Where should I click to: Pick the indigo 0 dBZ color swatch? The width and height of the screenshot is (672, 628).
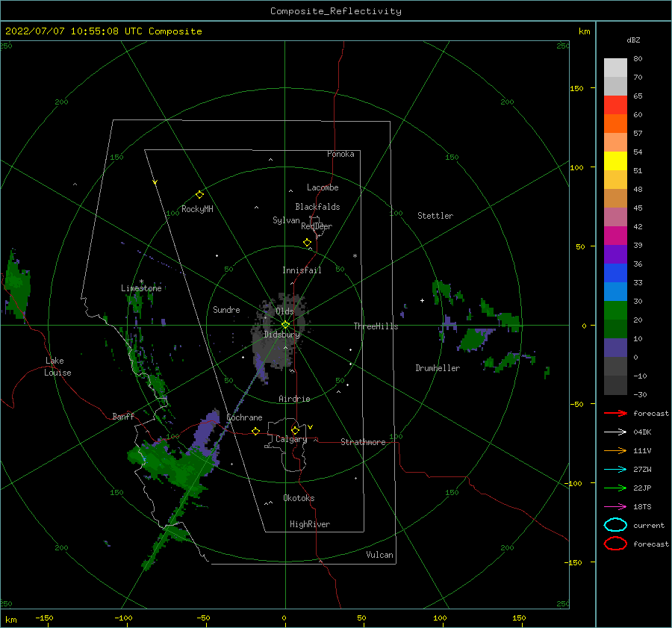point(615,348)
